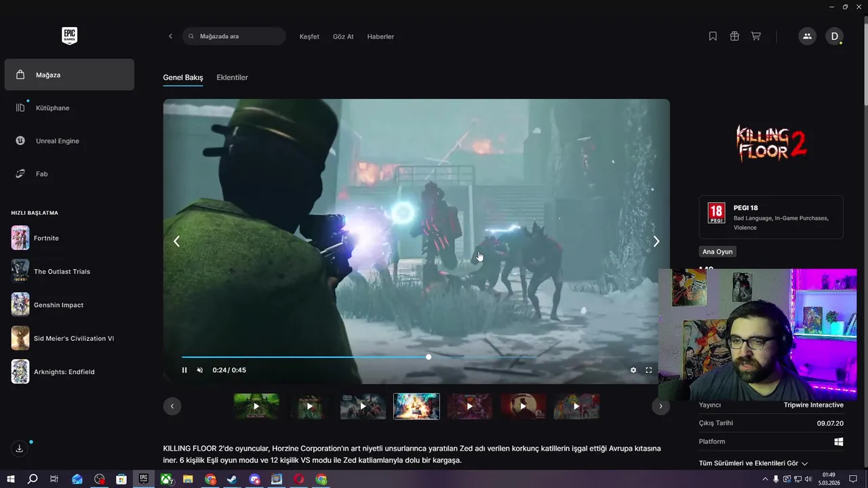Show next media with right arrow overlay
Image resolution: width=868 pixels, height=488 pixels.
656,241
